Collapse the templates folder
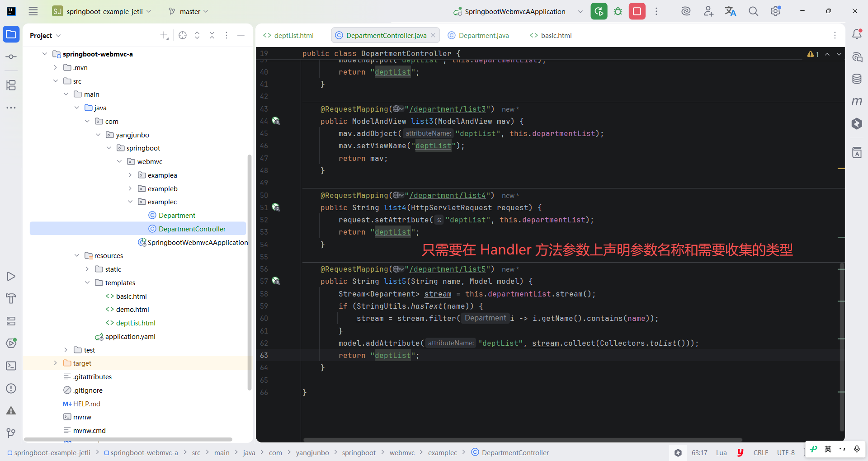This screenshot has width=868, height=461. 87,282
